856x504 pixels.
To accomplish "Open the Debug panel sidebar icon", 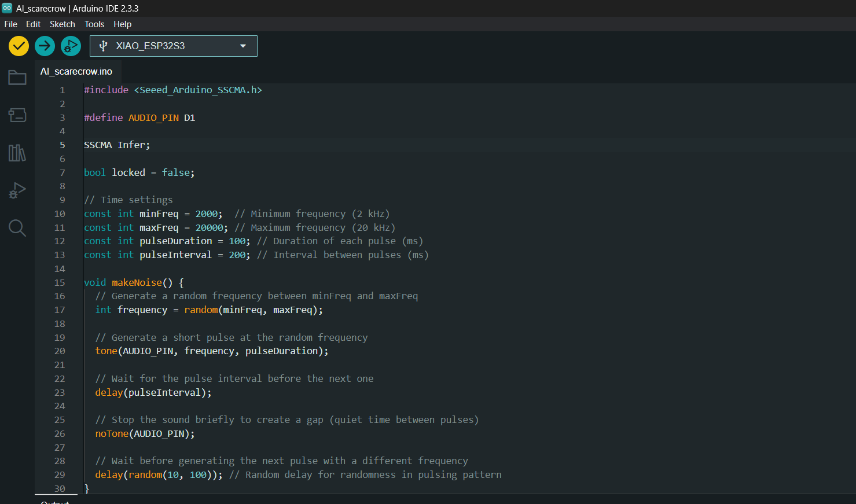I will coord(17,190).
